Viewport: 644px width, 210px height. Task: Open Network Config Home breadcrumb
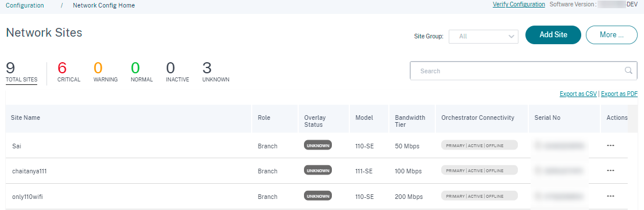[x=103, y=6]
